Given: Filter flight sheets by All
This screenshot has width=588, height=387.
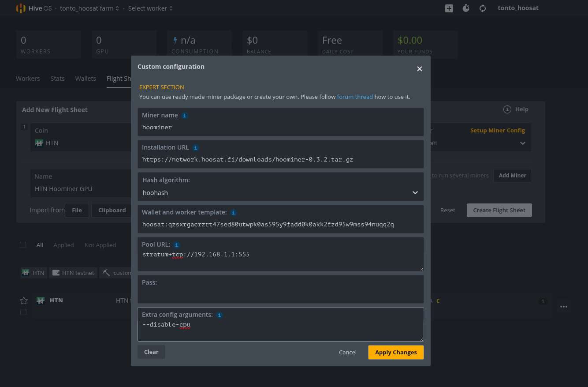Looking at the screenshot, I should (40, 245).
